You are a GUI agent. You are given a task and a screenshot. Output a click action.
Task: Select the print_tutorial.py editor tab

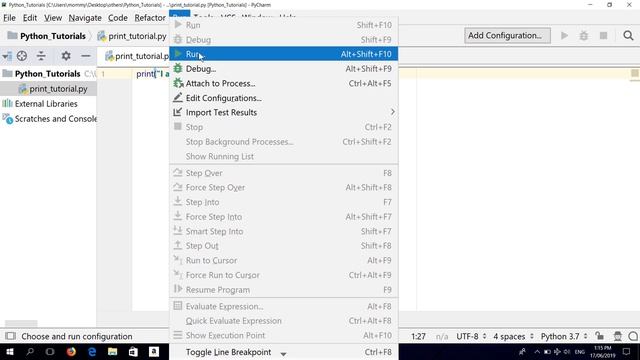click(x=137, y=56)
